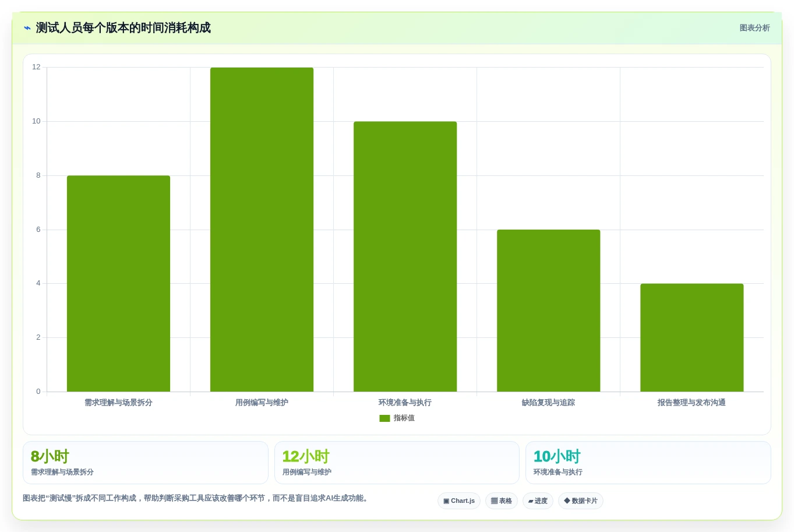This screenshot has height=532, width=794.
Task: Open the 8小时 data card
Action: click(146, 463)
